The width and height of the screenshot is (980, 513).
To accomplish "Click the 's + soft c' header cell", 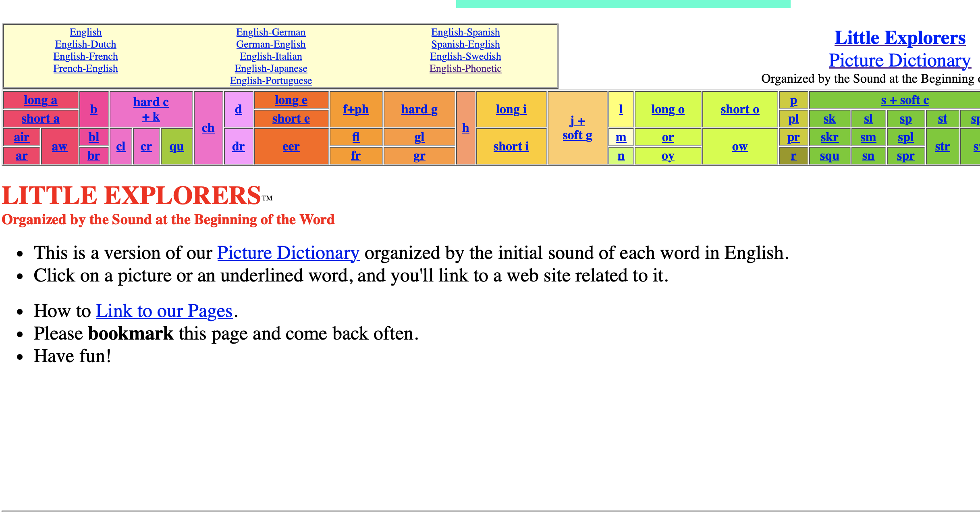I will [905, 100].
